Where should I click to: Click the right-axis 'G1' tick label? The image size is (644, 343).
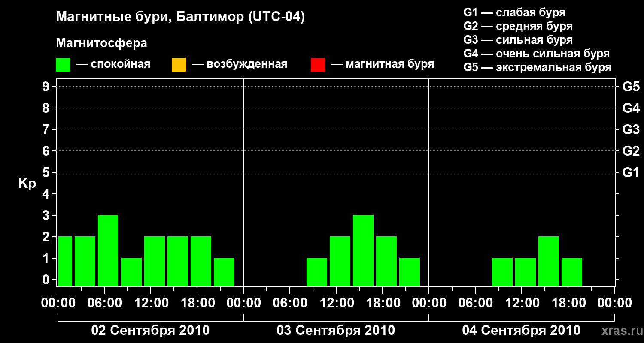(x=631, y=172)
